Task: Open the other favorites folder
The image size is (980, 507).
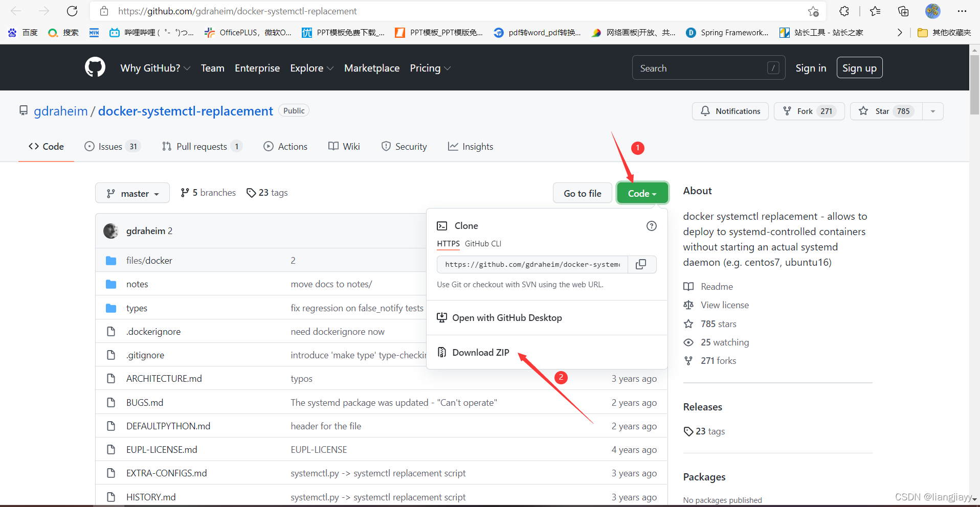Action: click(944, 32)
